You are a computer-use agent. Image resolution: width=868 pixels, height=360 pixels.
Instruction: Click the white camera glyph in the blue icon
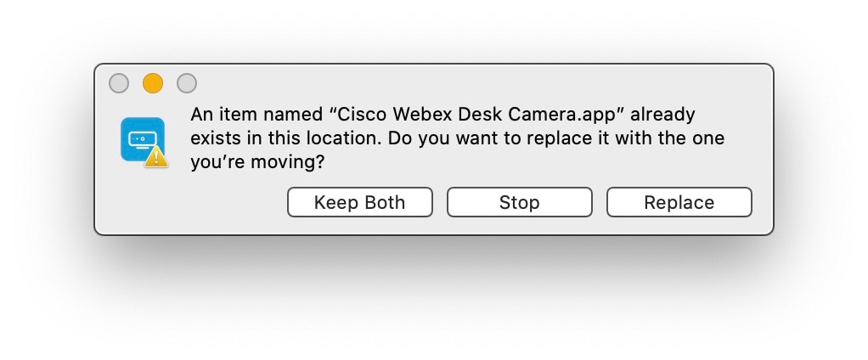click(138, 138)
